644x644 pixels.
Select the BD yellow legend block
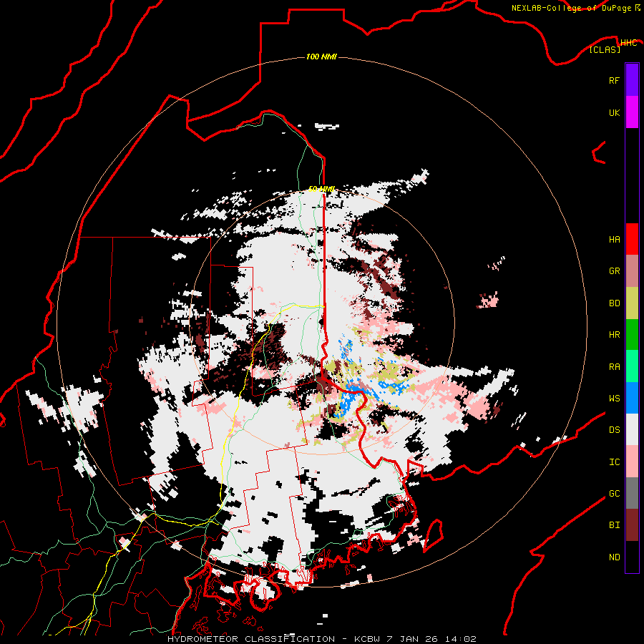(x=632, y=303)
